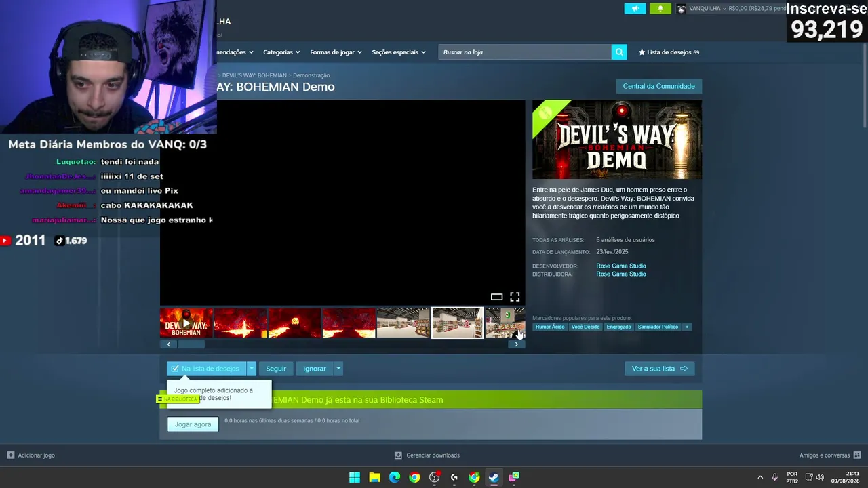This screenshot has width=868, height=488.
Task: Click the microphone icon in the system tray
Action: pos(774,477)
